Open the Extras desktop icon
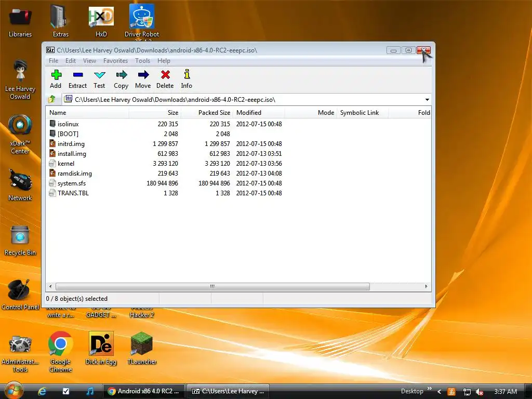 coord(60,21)
